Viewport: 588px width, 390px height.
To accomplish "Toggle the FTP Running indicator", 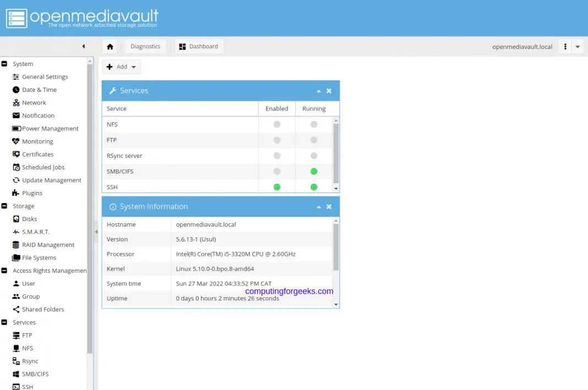I will (x=313, y=140).
